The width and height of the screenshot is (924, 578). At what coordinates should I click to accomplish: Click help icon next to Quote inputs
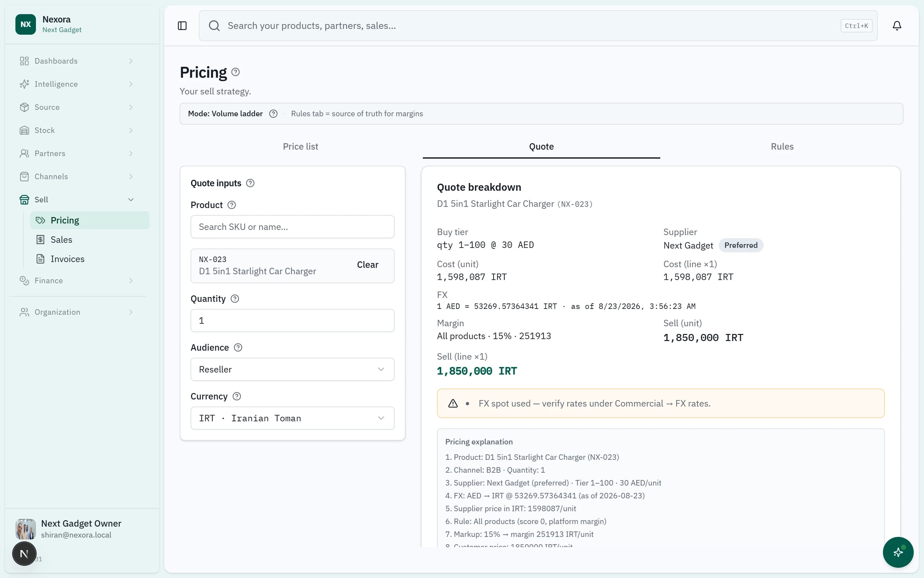250,183
